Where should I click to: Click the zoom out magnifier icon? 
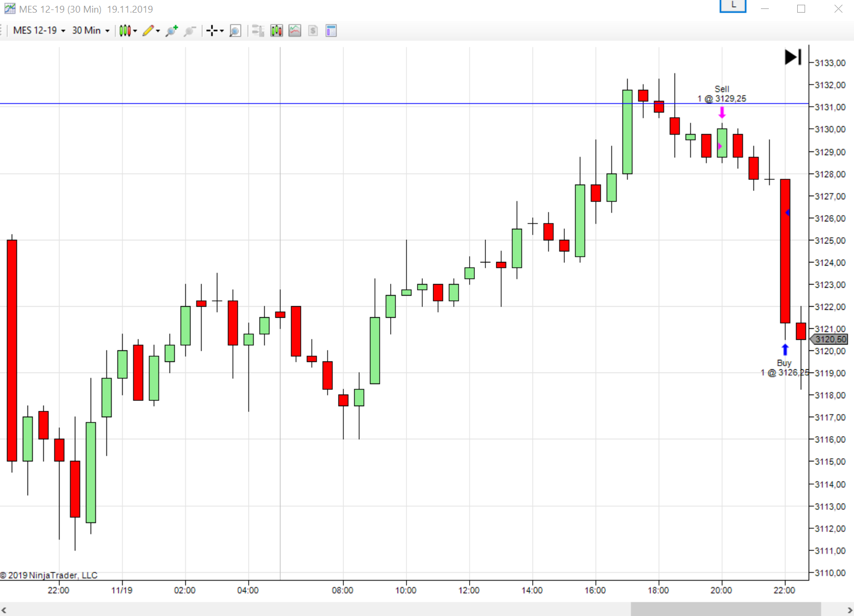pyautogui.click(x=190, y=31)
